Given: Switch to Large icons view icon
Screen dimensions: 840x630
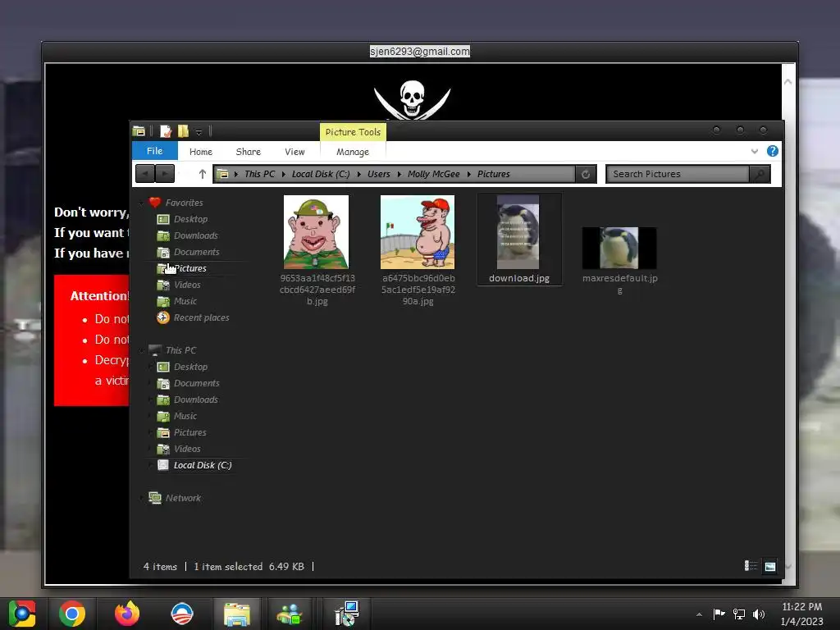Looking at the screenshot, I should [769, 566].
